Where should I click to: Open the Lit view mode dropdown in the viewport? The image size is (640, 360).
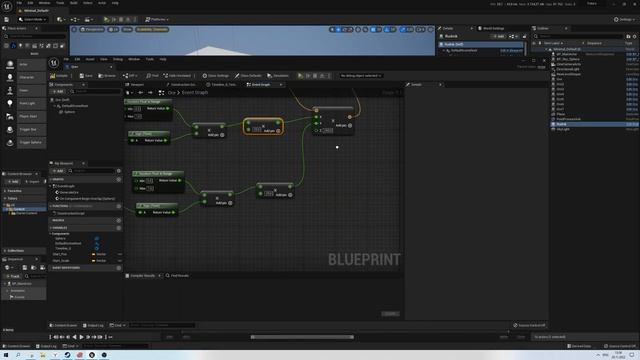pos(113,29)
